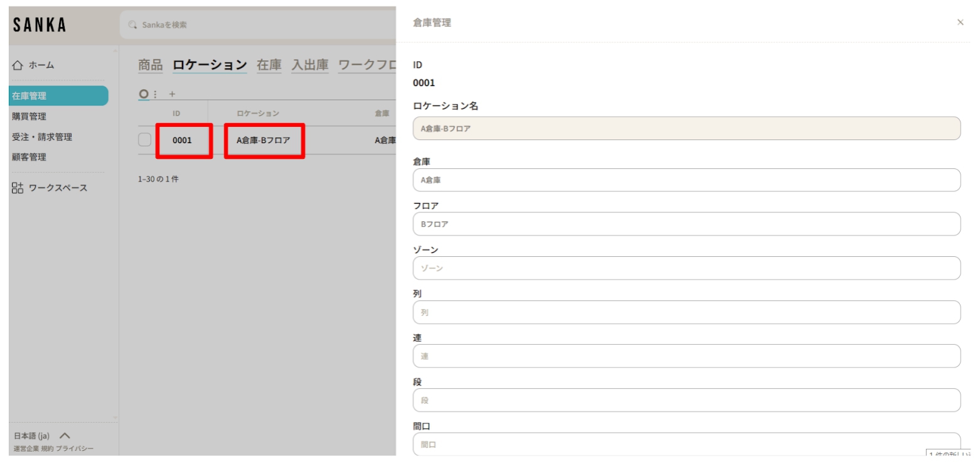Click the circle view icon above table

pyautogui.click(x=144, y=94)
